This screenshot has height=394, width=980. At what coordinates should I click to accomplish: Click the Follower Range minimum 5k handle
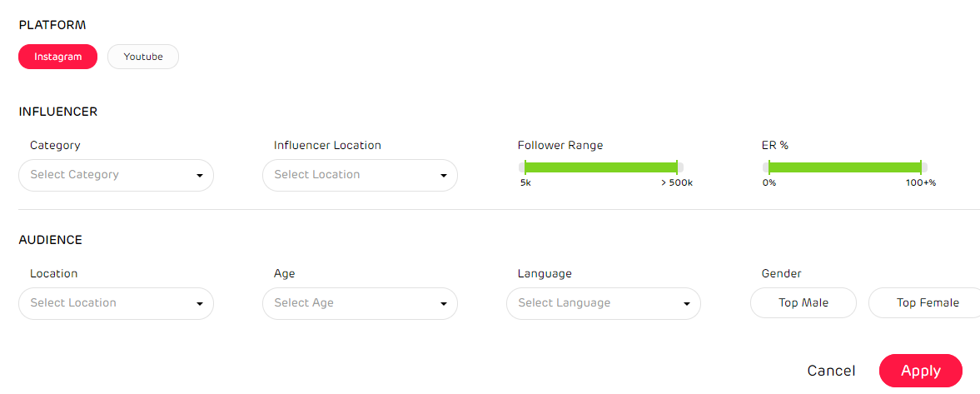[525, 167]
